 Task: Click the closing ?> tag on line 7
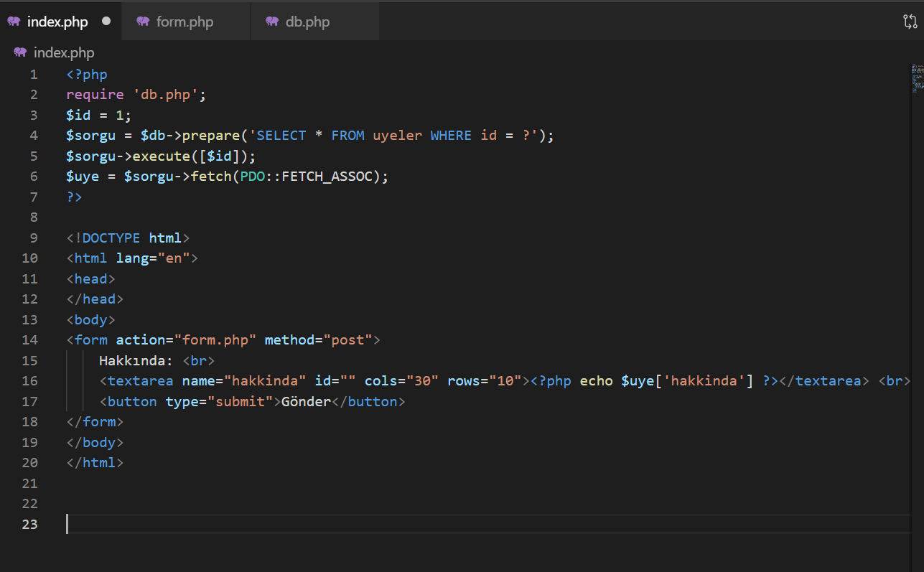75,197
